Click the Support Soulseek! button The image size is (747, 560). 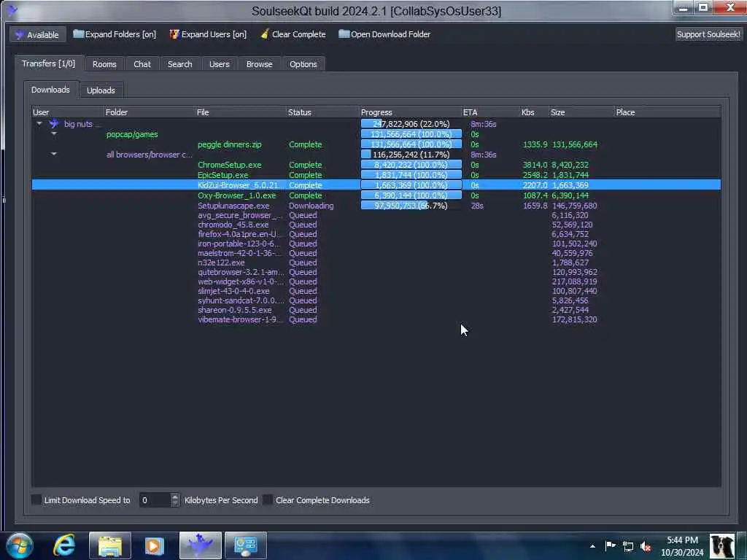tap(708, 34)
